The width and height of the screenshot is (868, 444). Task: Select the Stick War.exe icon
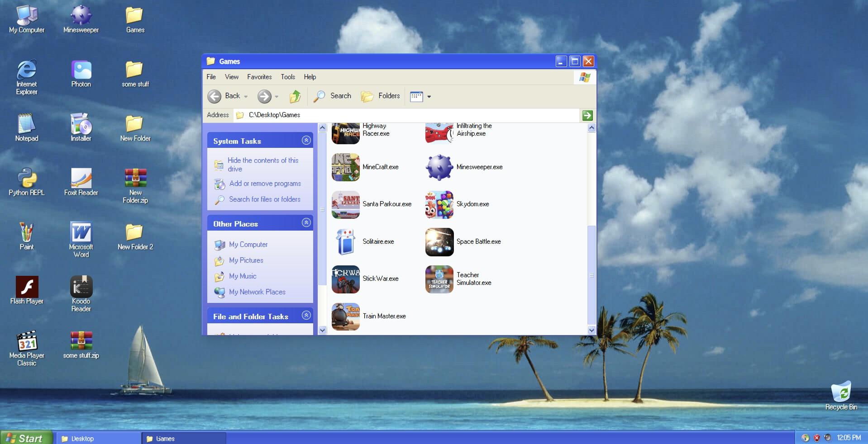(x=346, y=279)
